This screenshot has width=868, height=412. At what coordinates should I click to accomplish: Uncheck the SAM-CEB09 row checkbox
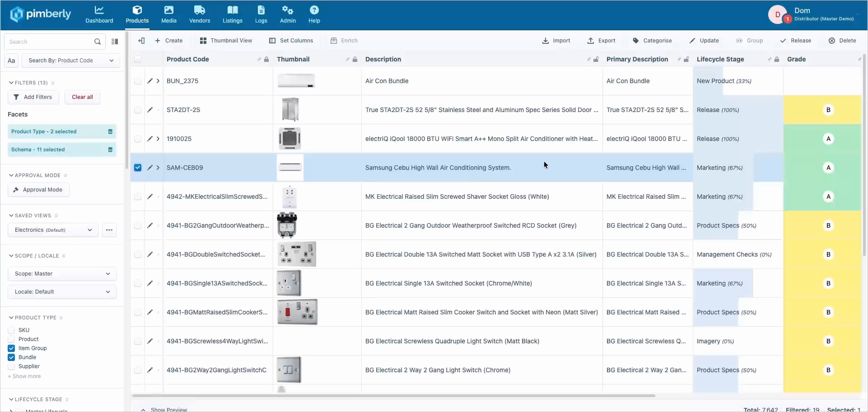(x=138, y=168)
